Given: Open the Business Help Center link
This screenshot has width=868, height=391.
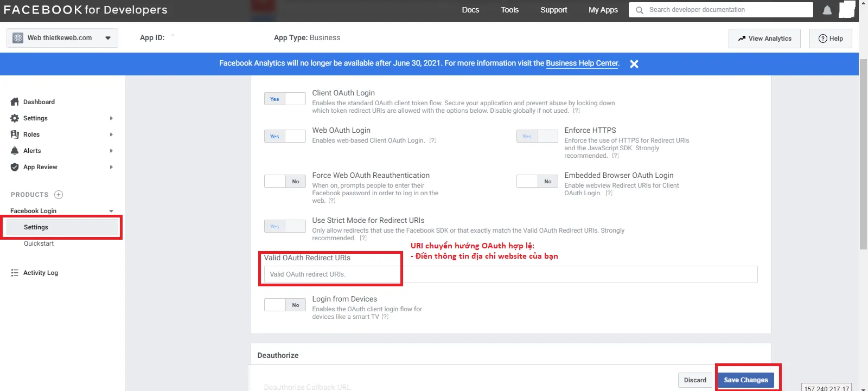Looking at the screenshot, I should click(x=582, y=63).
